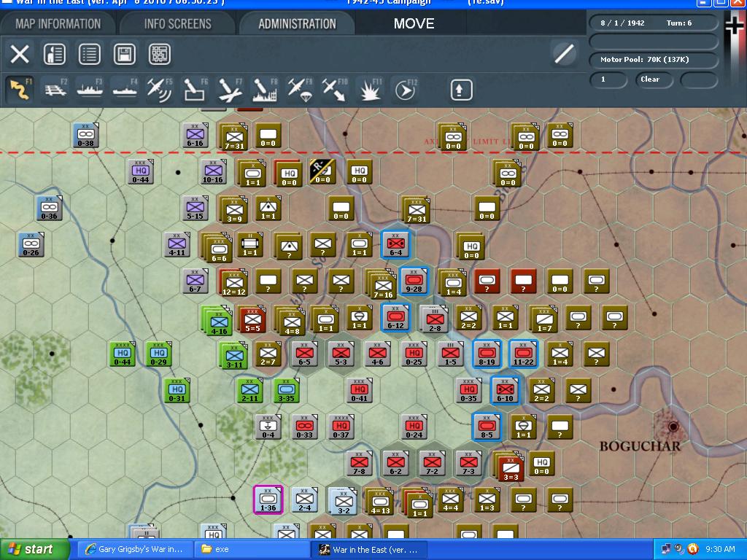Select the red armored 6-12 unit

[395, 318]
